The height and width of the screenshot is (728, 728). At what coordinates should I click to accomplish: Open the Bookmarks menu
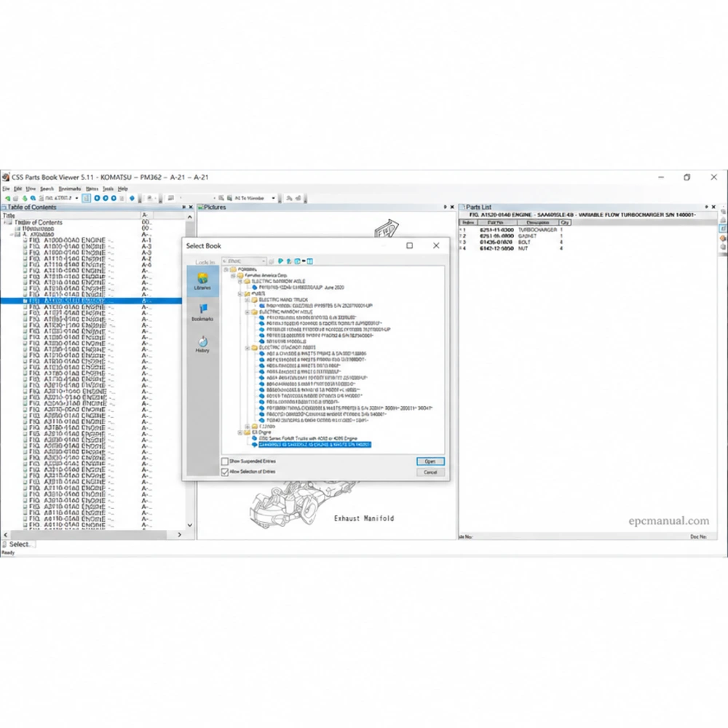[x=70, y=189]
